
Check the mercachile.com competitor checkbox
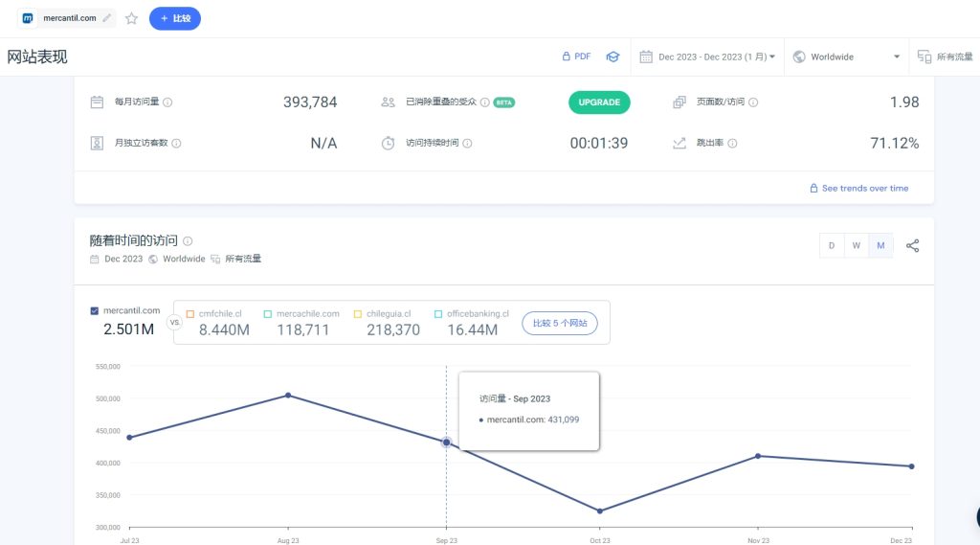[268, 314]
